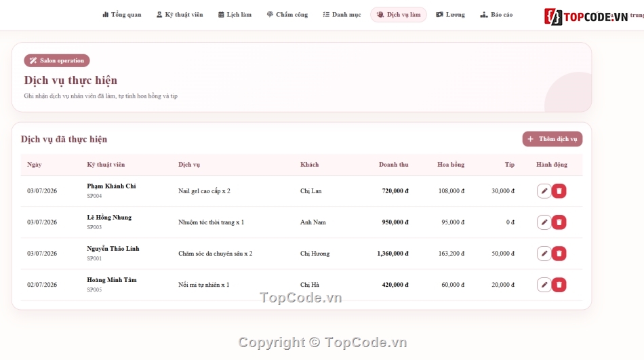The height and width of the screenshot is (360, 644).
Task: Edit Hoàng Minh Tâm's service row
Action: click(544, 285)
